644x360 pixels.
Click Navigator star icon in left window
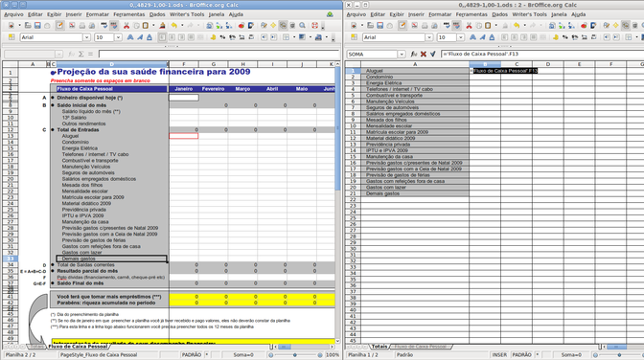[273, 26]
